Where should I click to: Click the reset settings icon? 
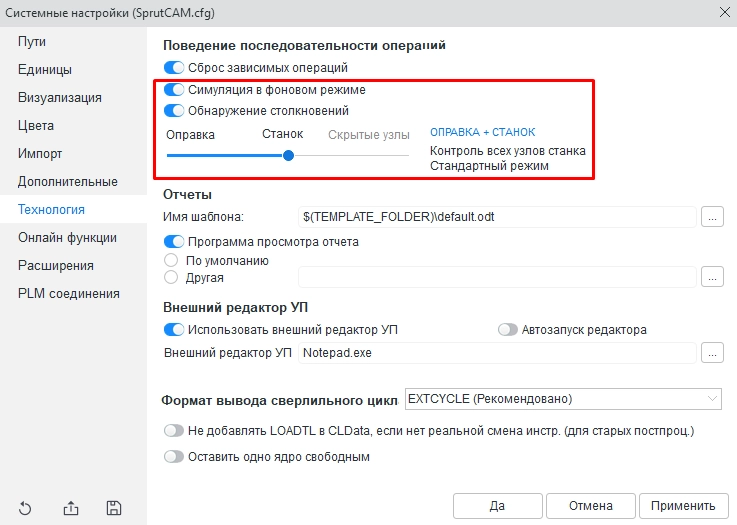point(26,508)
